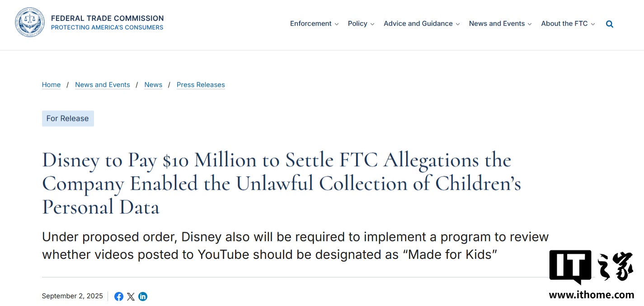
Task: Expand the Advice and Guidance chevron
Action: [458, 24]
